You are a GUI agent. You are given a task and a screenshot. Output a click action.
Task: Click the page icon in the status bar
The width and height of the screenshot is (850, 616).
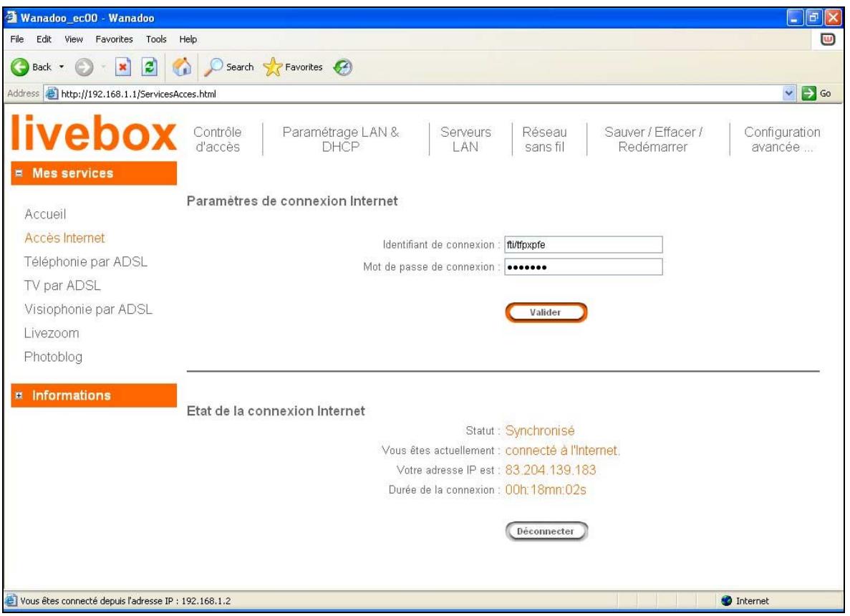coord(11,600)
